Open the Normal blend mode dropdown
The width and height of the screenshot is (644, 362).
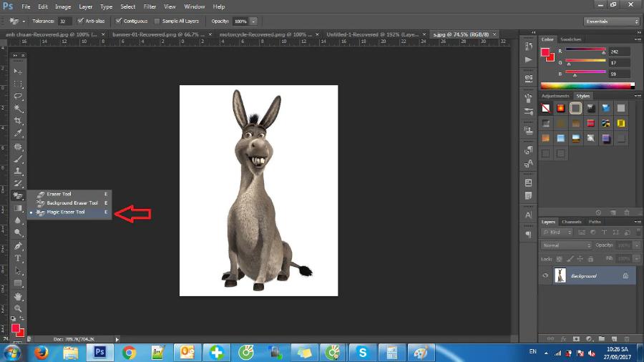point(566,245)
